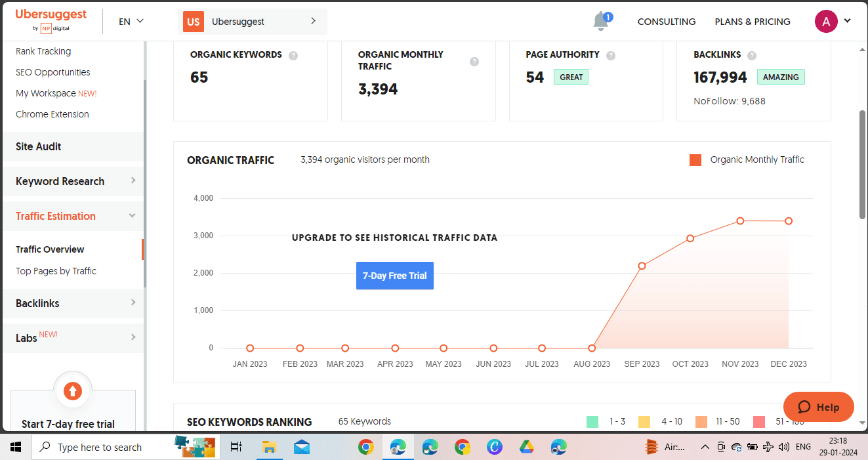Click the page vertical scrollbar
This screenshot has height=460, width=868.
pyautogui.click(x=863, y=164)
